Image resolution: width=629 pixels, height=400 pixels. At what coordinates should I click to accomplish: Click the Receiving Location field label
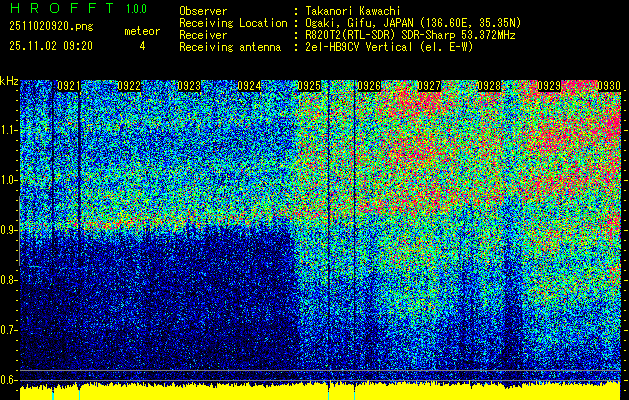tap(233, 23)
